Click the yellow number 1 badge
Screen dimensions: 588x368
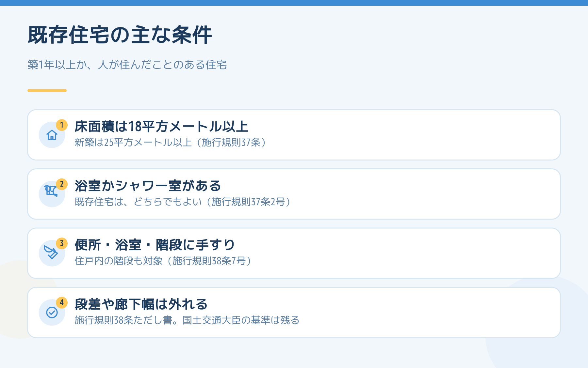(x=62, y=125)
